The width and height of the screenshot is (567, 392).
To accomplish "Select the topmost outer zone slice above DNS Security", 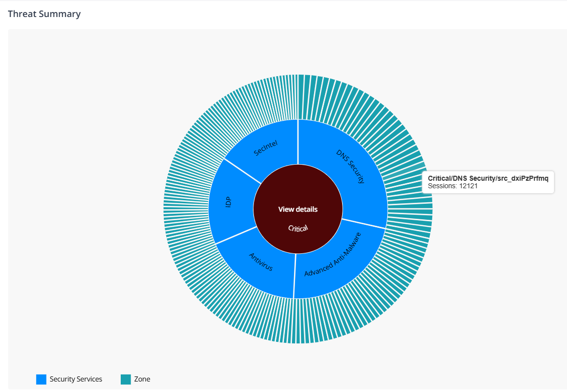I will coord(301,97).
